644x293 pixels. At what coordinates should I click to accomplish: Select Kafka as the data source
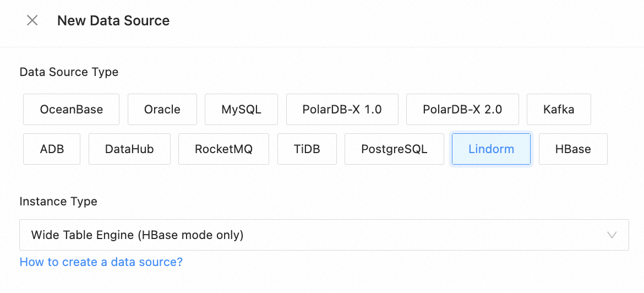coord(559,110)
